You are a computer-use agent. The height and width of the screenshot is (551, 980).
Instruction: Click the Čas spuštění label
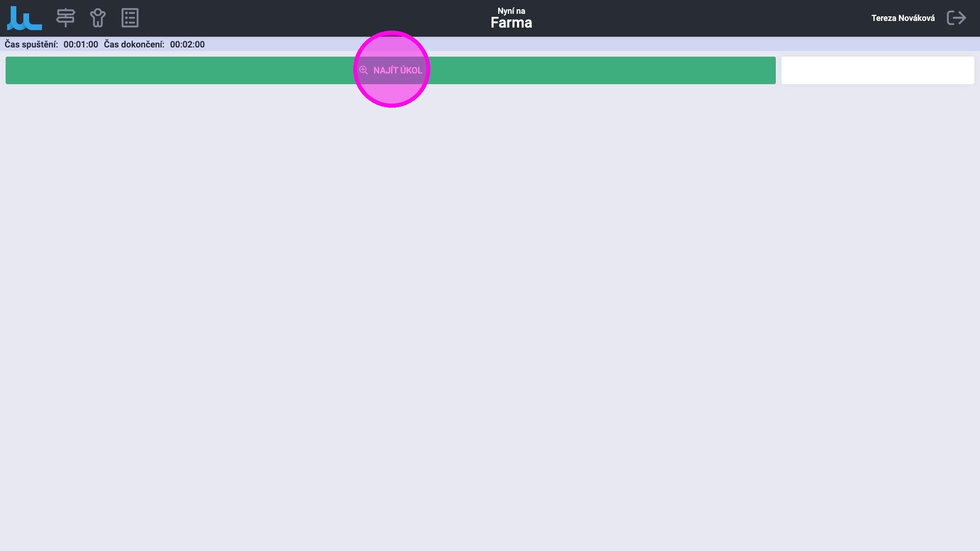pos(31,44)
